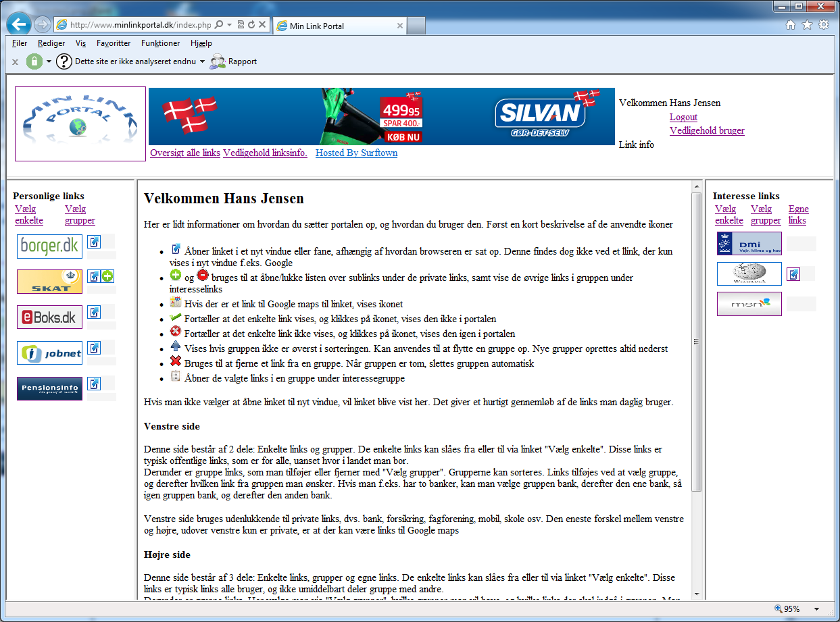Viewport: 840px width, 622px height.
Task: Click the content scrollbar up arrow
Action: tap(696, 186)
